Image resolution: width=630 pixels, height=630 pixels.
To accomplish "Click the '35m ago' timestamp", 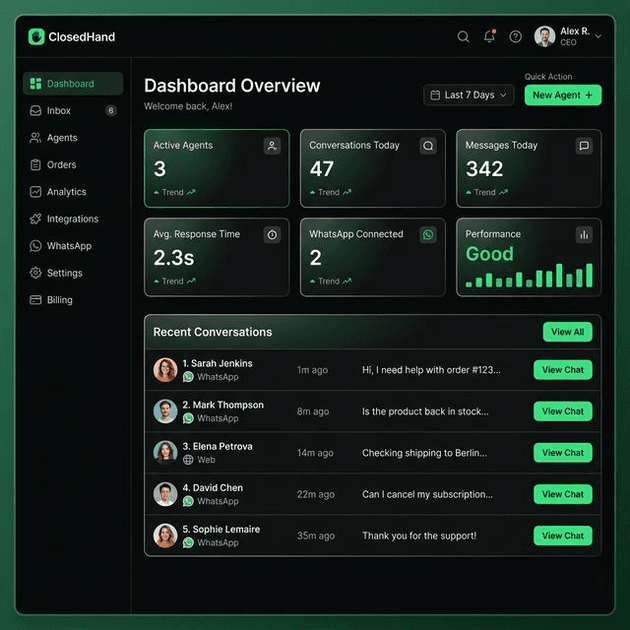I will tap(316, 536).
